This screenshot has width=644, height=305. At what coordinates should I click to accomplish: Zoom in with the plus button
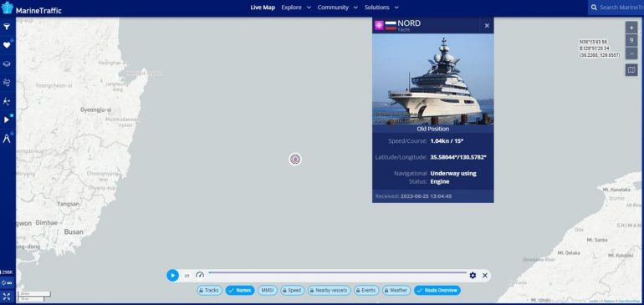pyautogui.click(x=631, y=28)
